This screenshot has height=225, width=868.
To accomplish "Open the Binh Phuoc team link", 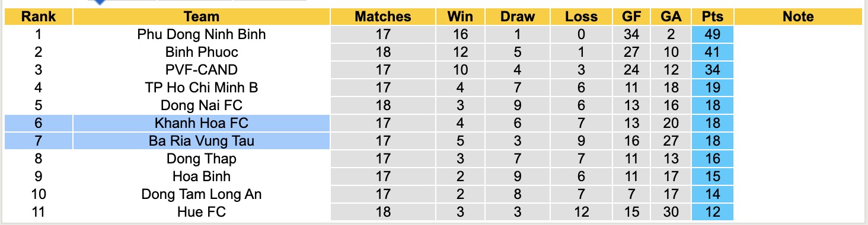I will point(202,52).
